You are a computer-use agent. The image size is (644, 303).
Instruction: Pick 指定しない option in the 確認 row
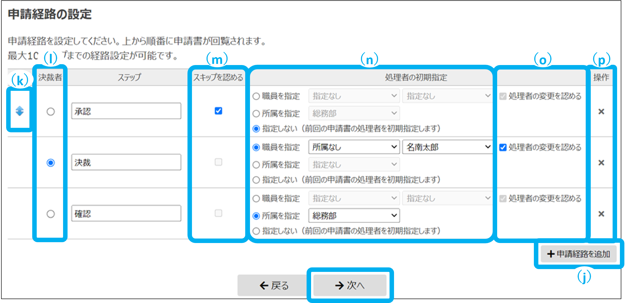256,231
